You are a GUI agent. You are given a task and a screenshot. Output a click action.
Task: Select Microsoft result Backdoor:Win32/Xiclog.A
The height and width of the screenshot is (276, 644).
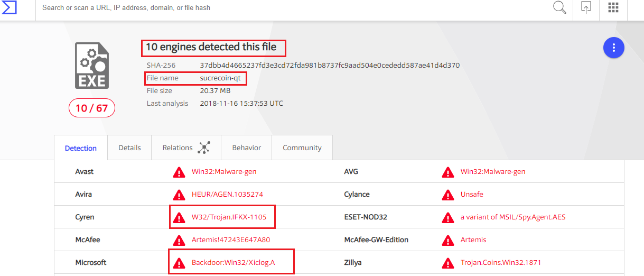233,263
